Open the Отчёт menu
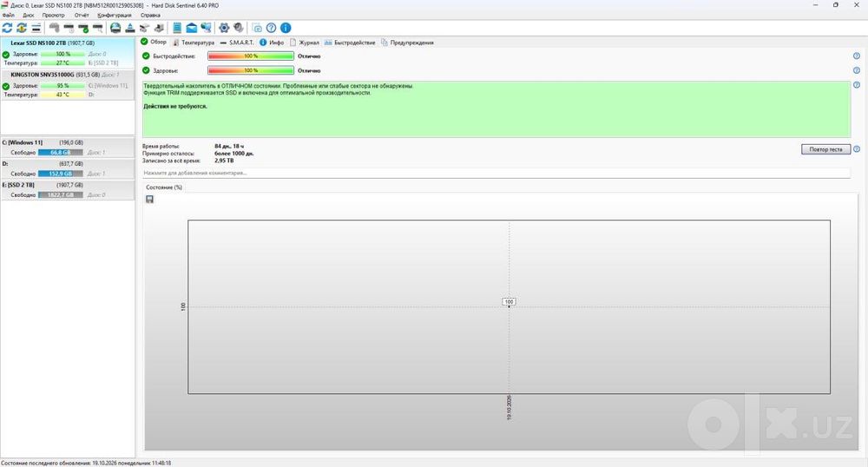The width and height of the screenshot is (868, 467). pyautogui.click(x=82, y=15)
